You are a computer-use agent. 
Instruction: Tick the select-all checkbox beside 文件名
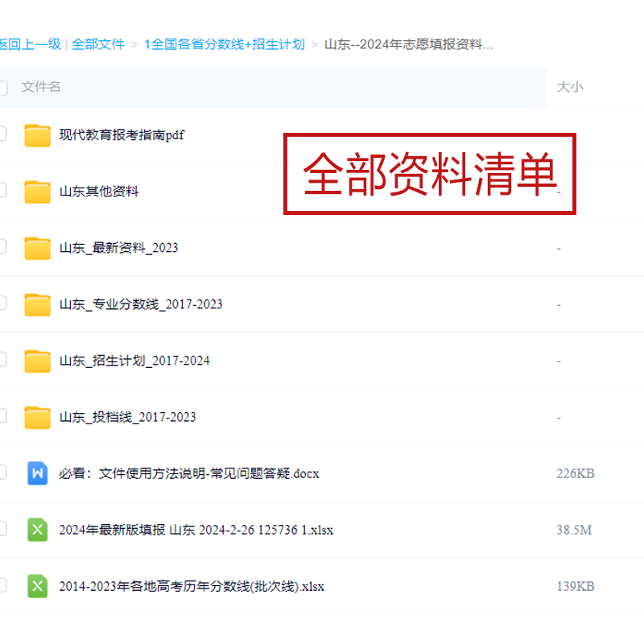click(3, 88)
